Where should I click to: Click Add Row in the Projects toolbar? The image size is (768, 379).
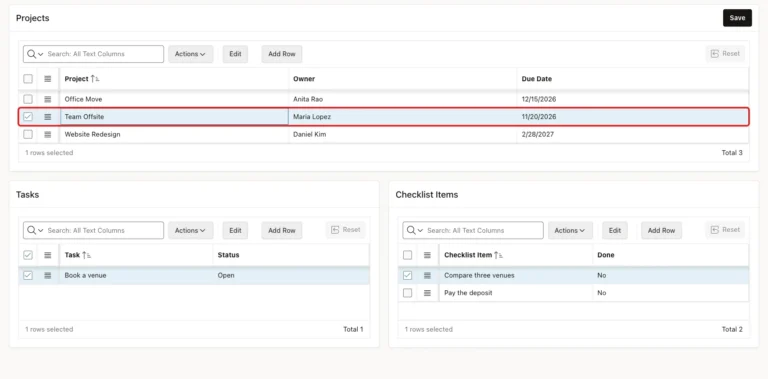point(282,54)
